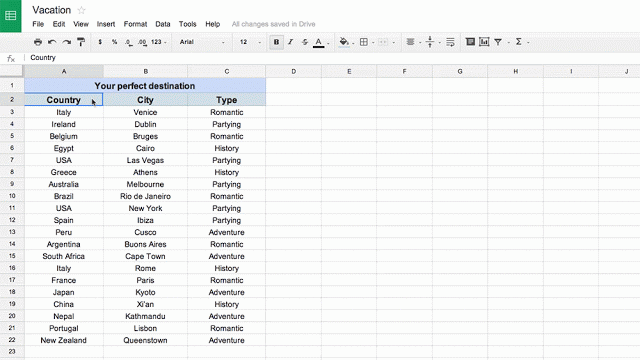This screenshot has width=640, height=360.
Task: Insert a chart using toolbar icon
Action: [484, 42]
